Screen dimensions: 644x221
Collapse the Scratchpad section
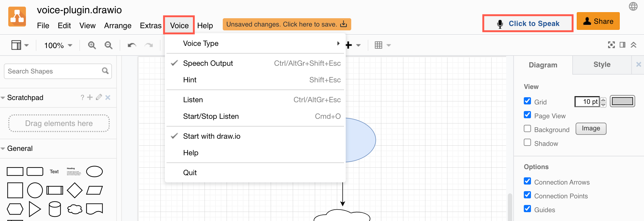(3, 98)
